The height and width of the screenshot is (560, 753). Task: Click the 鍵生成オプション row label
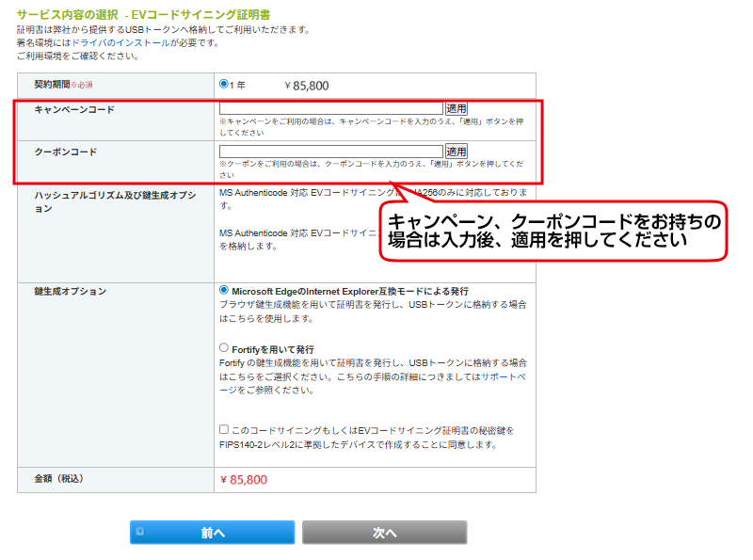tap(71, 292)
